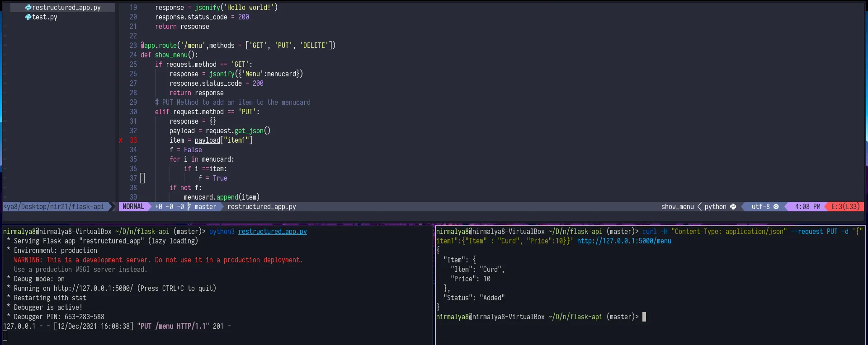Click the Python filetype icon in the status line
Viewport: 868px width, 345px height.
click(x=733, y=207)
